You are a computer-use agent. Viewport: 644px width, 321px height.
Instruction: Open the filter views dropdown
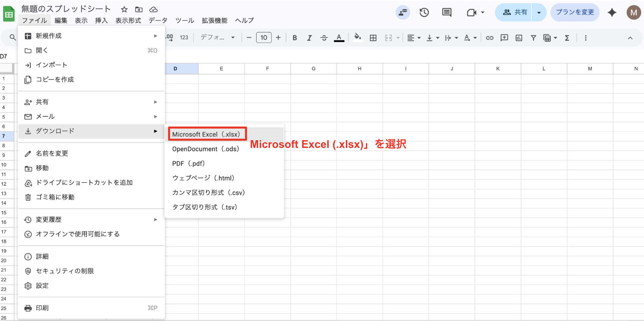coord(550,38)
